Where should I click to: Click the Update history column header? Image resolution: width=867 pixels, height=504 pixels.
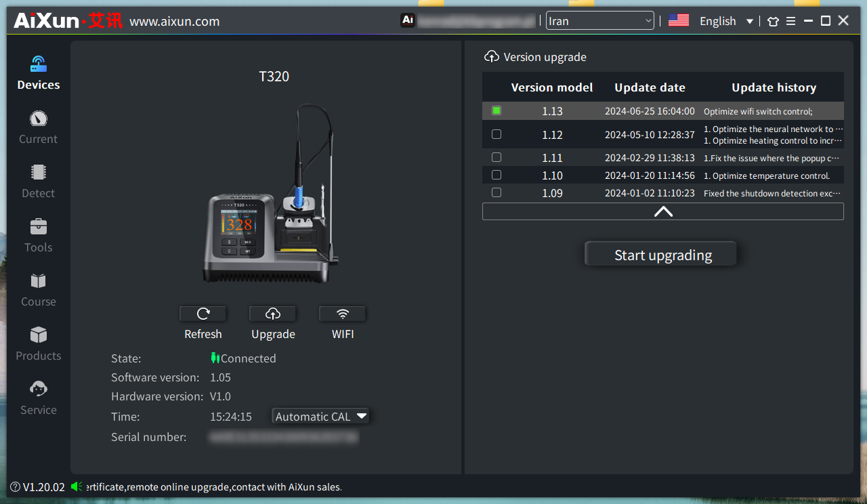774,87
